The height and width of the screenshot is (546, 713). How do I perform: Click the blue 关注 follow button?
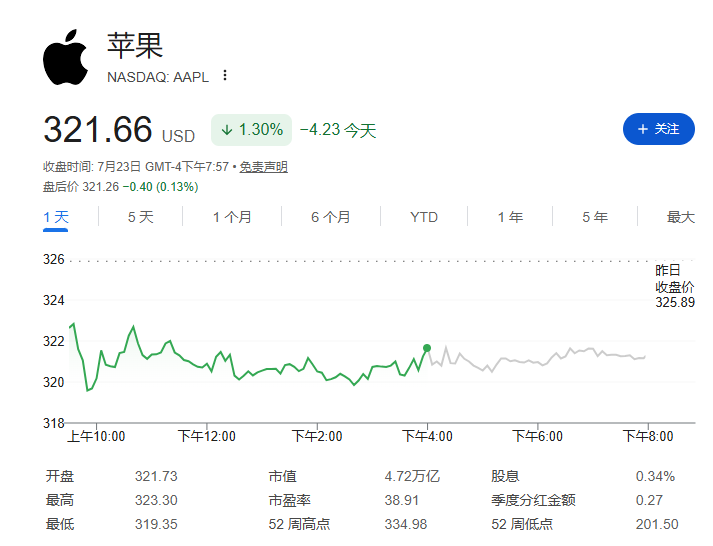tap(658, 129)
